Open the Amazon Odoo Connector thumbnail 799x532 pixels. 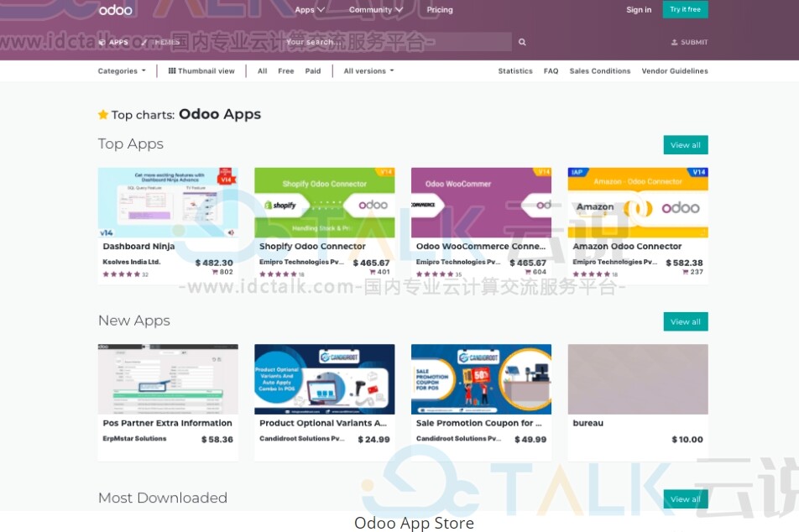coord(638,203)
